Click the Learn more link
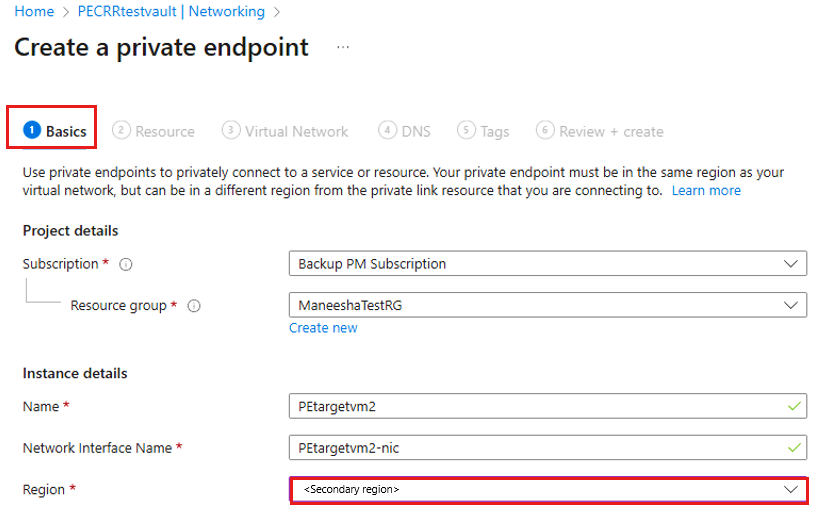The width and height of the screenshot is (827, 519). coord(706,190)
